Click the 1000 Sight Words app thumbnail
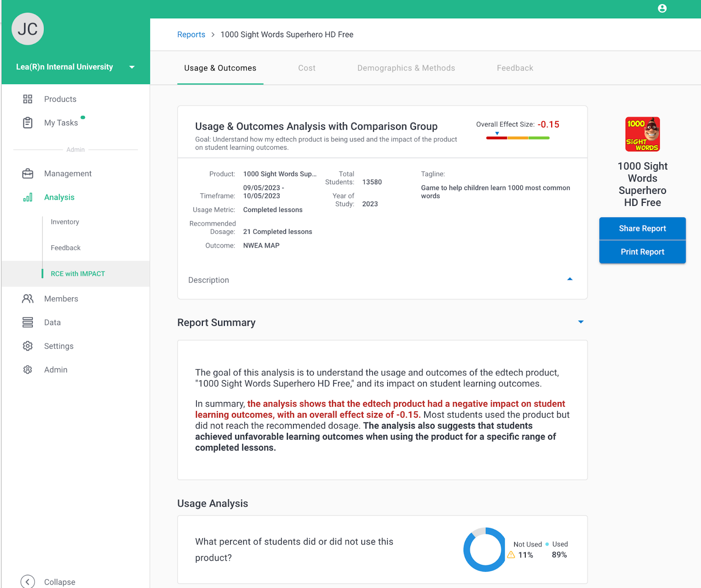The width and height of the screenshot is (701, 588). (x=642, y=134)
